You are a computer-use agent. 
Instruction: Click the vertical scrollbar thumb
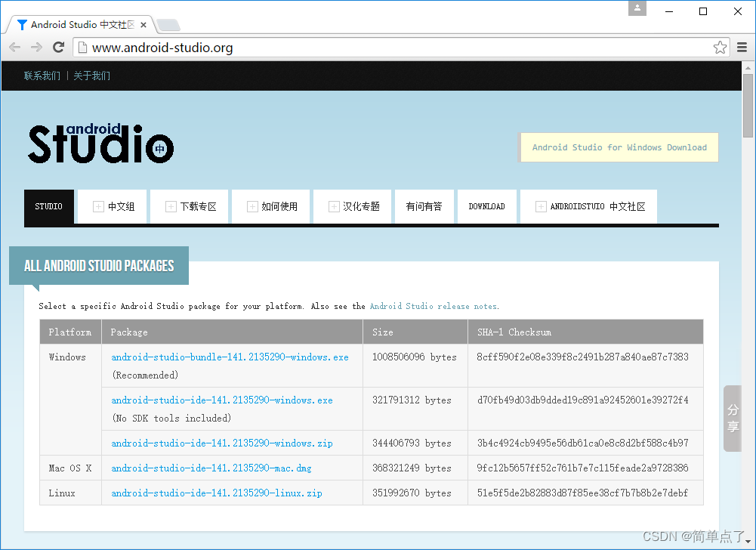(x=748, y=105)
